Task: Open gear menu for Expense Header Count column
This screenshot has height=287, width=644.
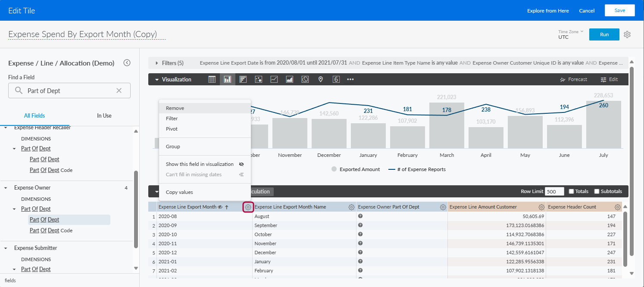Action: tap(618, 207)
